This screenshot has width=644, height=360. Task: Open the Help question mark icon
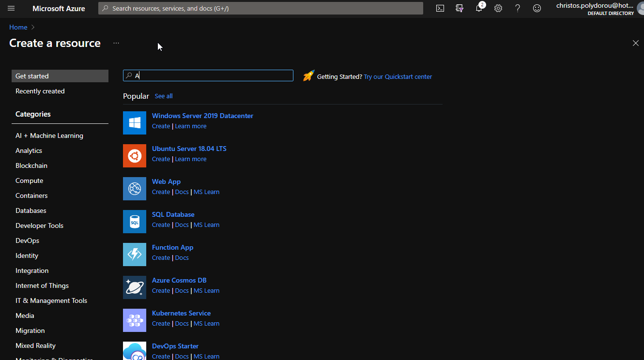(518, 8)
